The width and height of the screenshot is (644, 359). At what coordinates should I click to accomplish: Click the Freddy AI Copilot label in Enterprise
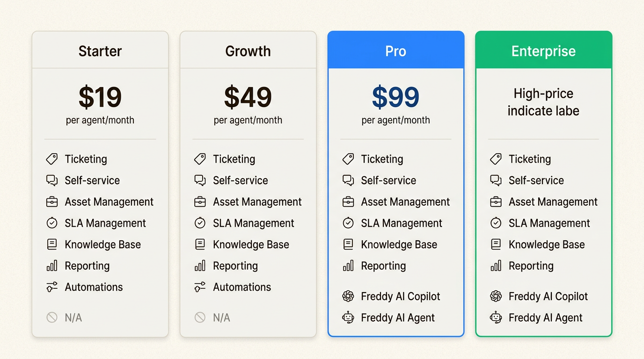point(548,296)
